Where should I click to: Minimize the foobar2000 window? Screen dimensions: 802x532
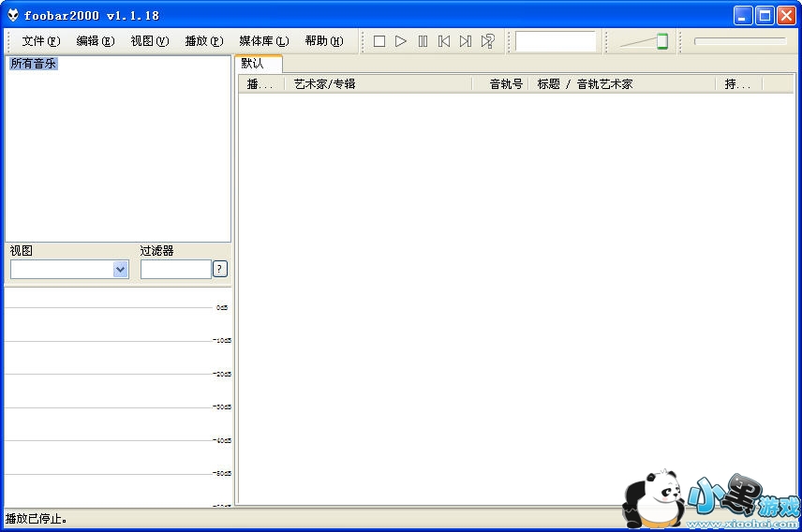pos(743,16)
